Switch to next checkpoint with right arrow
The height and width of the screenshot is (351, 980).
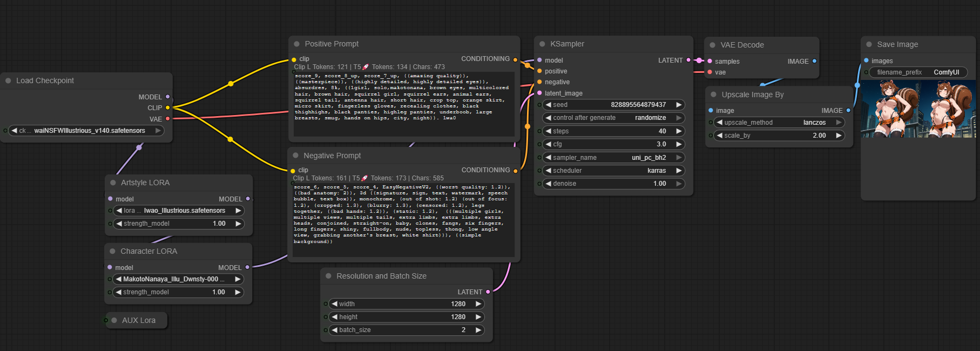pyautogui.click(x=158, y=130)
